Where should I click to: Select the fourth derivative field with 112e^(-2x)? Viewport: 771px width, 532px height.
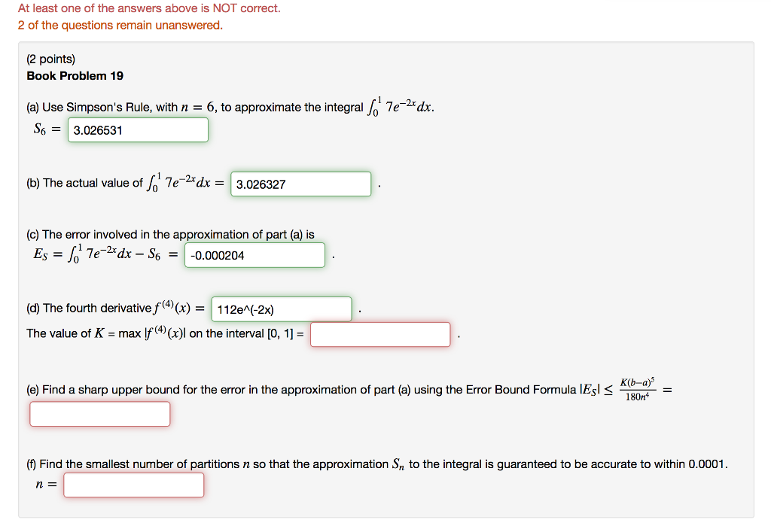point(280,309)
